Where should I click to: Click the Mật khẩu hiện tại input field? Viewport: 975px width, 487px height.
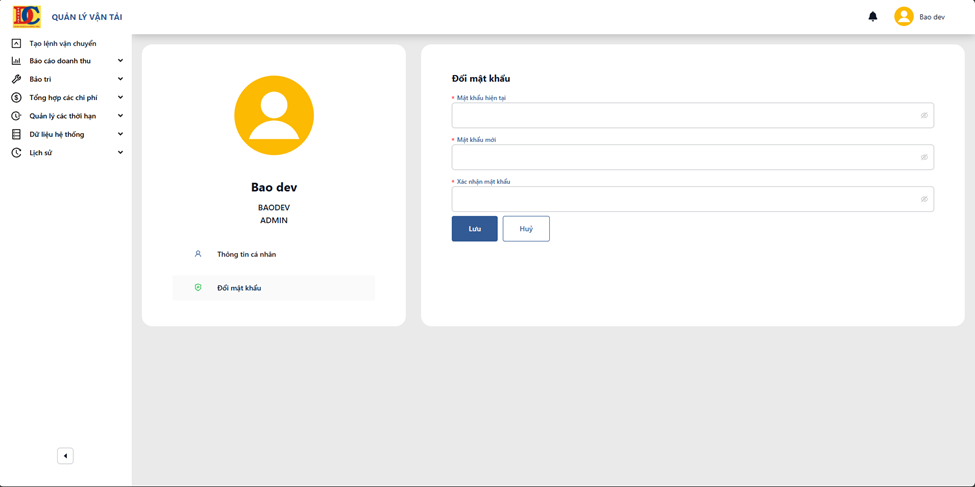(693, 116)
